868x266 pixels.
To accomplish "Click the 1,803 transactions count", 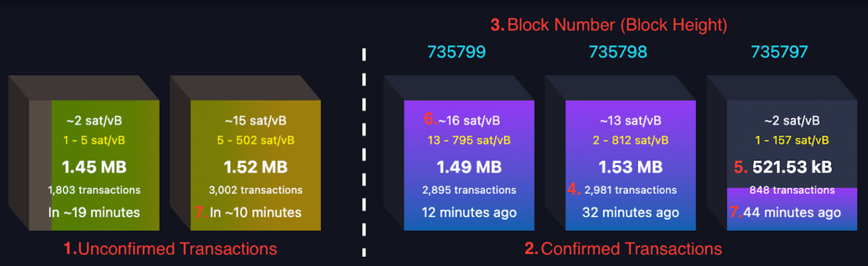I will 94,190.
